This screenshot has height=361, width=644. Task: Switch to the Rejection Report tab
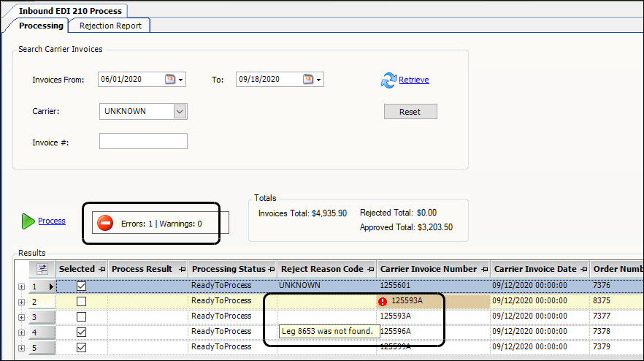110,26
